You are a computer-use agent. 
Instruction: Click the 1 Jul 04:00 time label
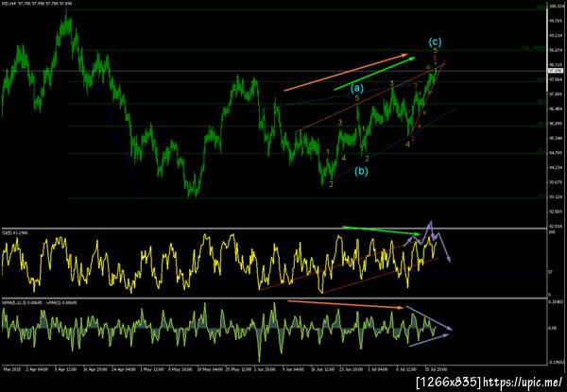[x=379, y=369]
